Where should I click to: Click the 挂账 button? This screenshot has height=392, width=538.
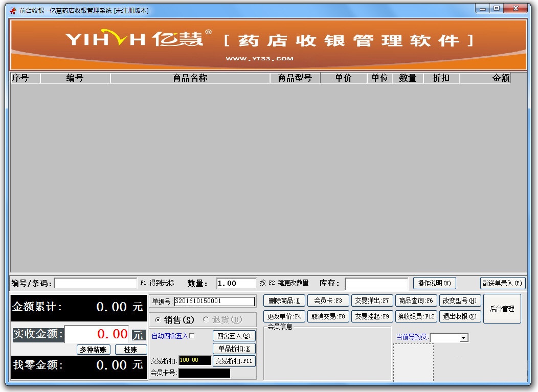click(131, 350)
